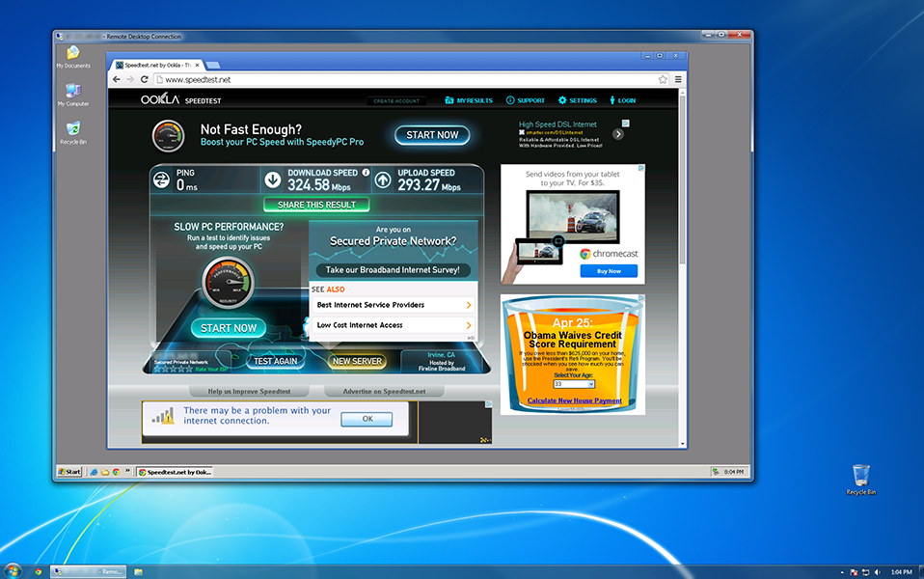Click the Share This Result button
This screenshot has width=924, height=579.
[316, 205]
